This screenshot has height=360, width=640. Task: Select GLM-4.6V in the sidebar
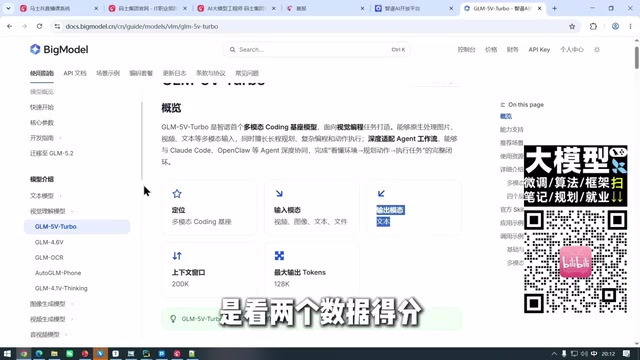[x=49, y=242]
